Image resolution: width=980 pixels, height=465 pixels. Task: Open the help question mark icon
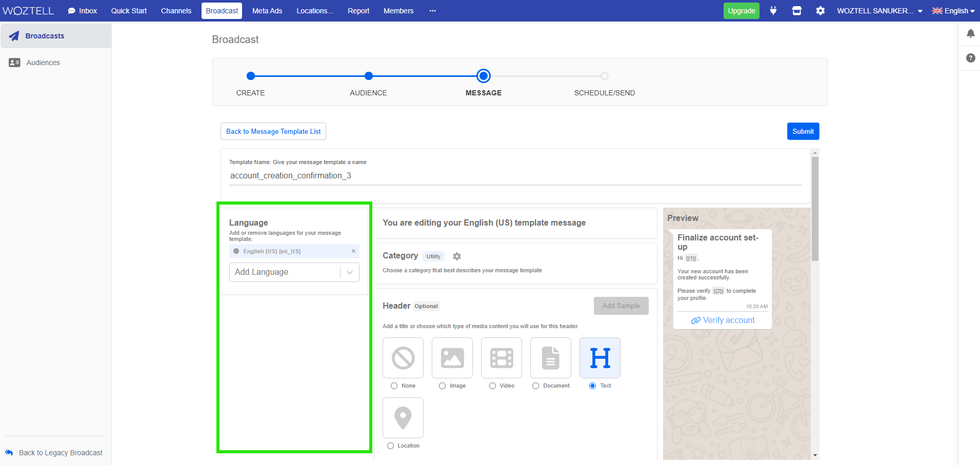[970, 58]
